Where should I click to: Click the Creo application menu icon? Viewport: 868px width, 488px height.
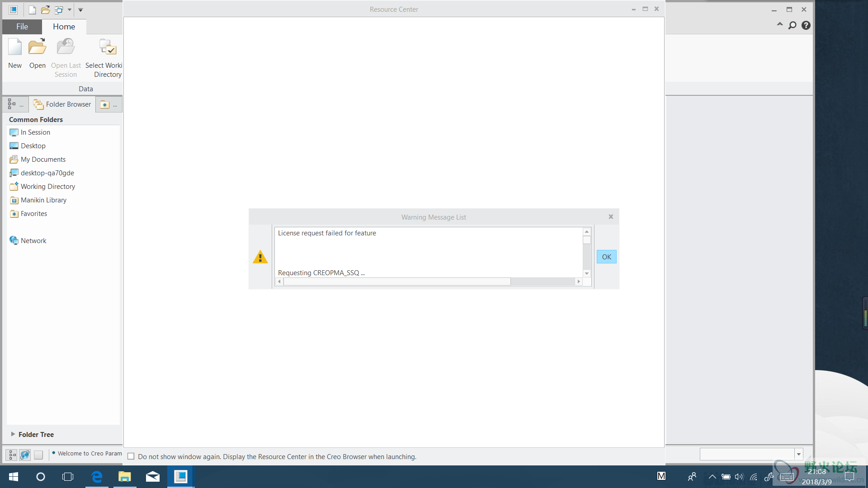point(13,9)
